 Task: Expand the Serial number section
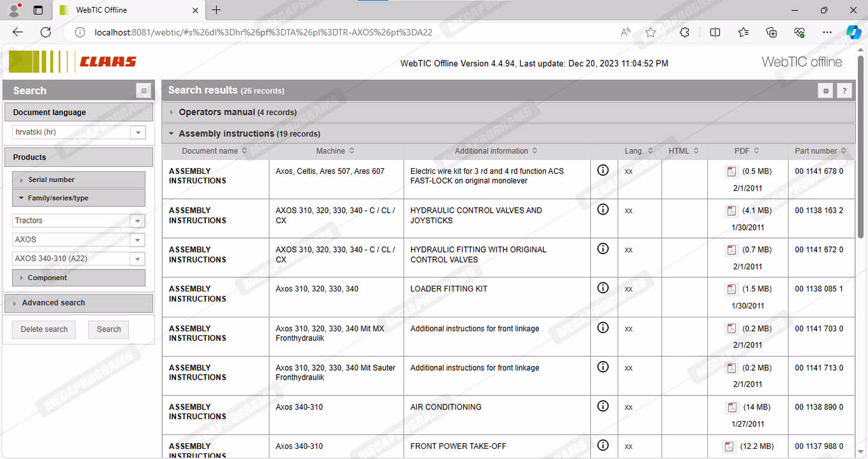(x=51, y=180)
